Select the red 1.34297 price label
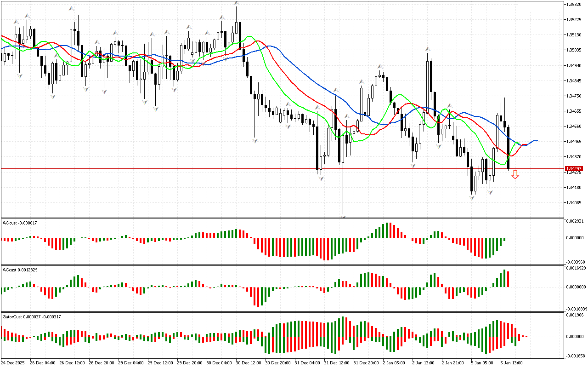 (574, 169)
